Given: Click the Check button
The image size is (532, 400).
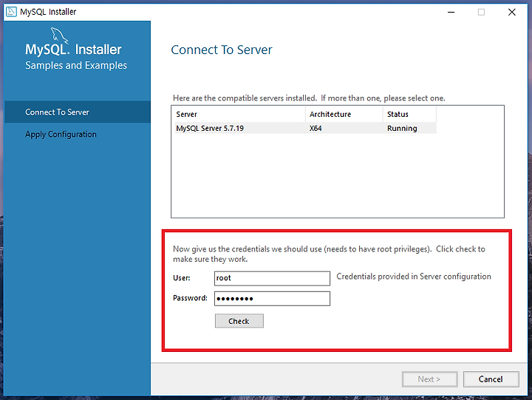Looking at the screenshot, I should click(x=239, y=321).
